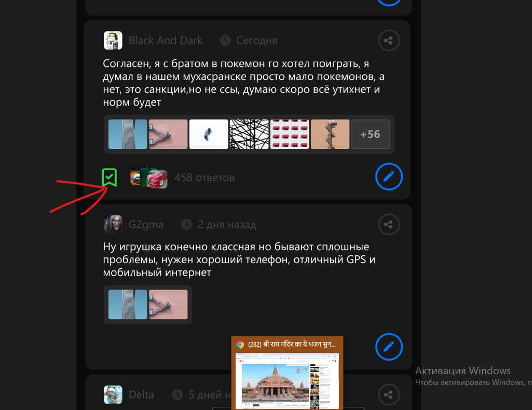532x410 pixels.
Task: Open the G2gma username link
Action: pos(146,225)
